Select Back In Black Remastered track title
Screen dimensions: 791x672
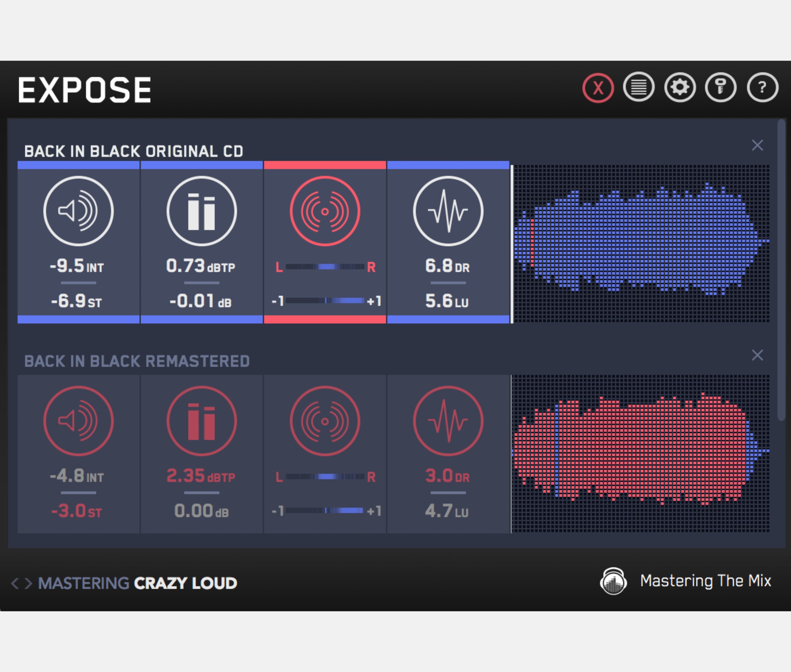click(x=137, y=361)
